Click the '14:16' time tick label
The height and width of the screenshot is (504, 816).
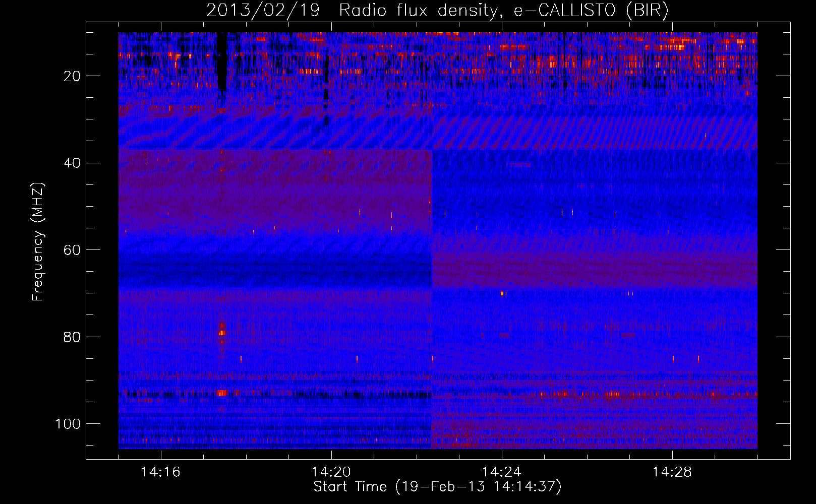(161, 472)
